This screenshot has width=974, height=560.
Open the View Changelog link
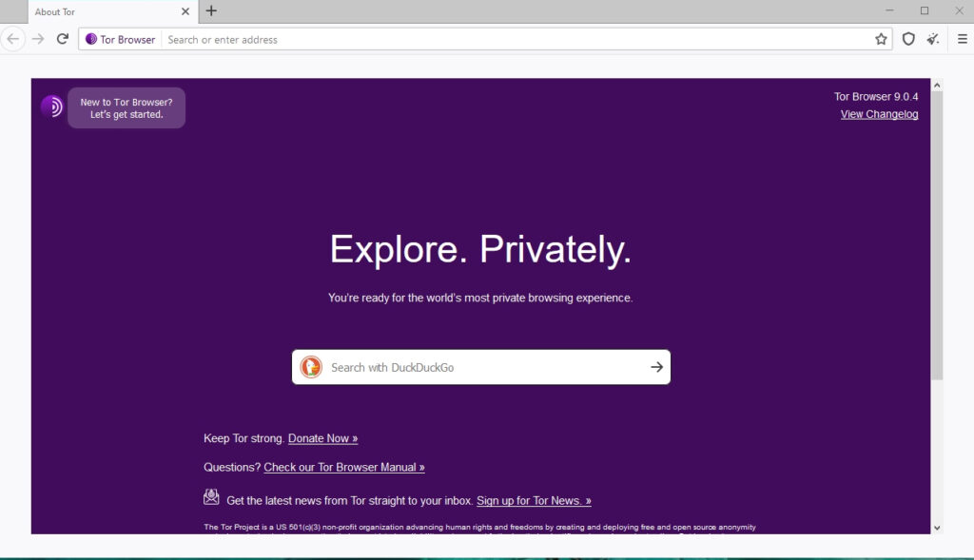pos(879,114)
